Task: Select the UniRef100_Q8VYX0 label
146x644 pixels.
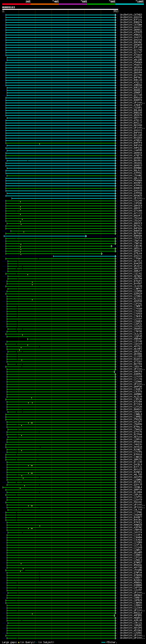Action: click(131, 118)
